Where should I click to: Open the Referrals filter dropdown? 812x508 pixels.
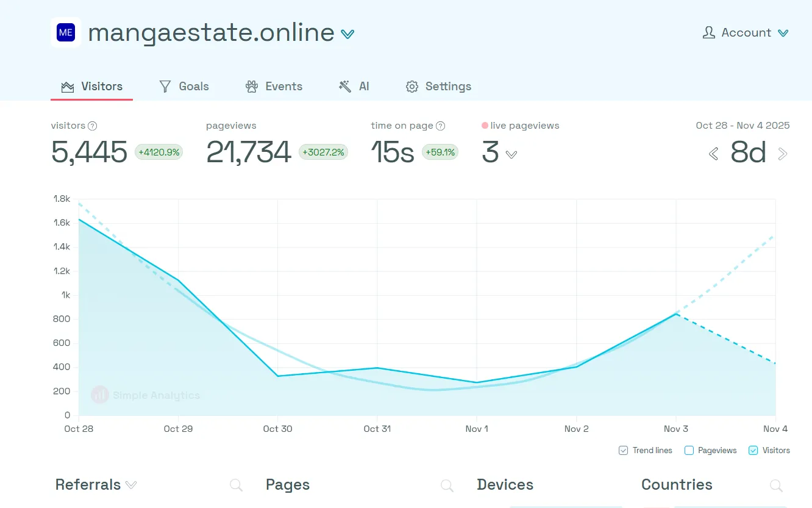[131, 485]
